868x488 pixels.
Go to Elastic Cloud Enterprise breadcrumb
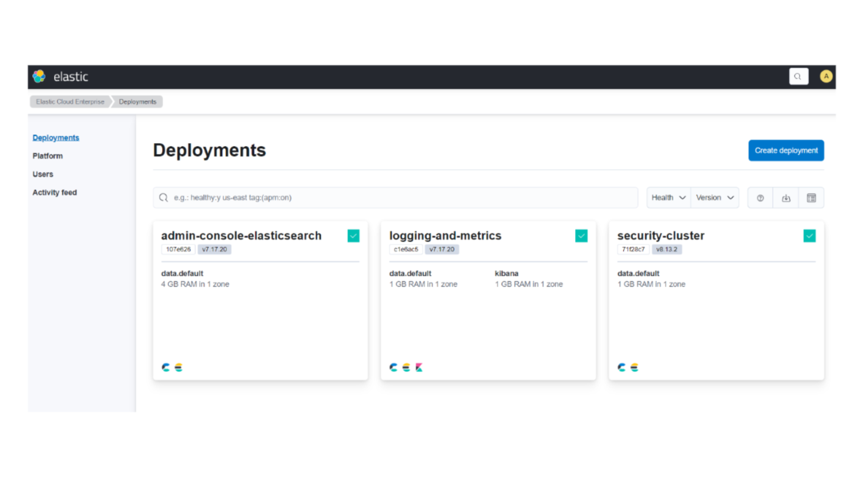[x=70, y=102]
